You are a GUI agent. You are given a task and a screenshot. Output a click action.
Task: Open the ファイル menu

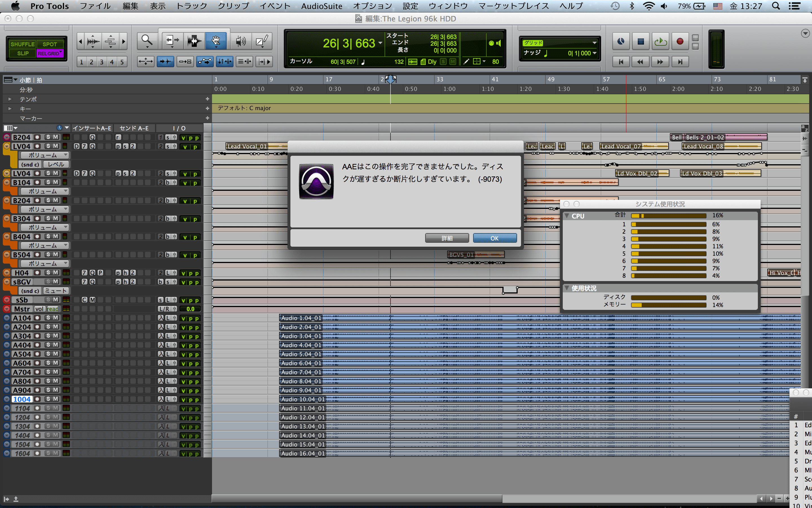95,6
